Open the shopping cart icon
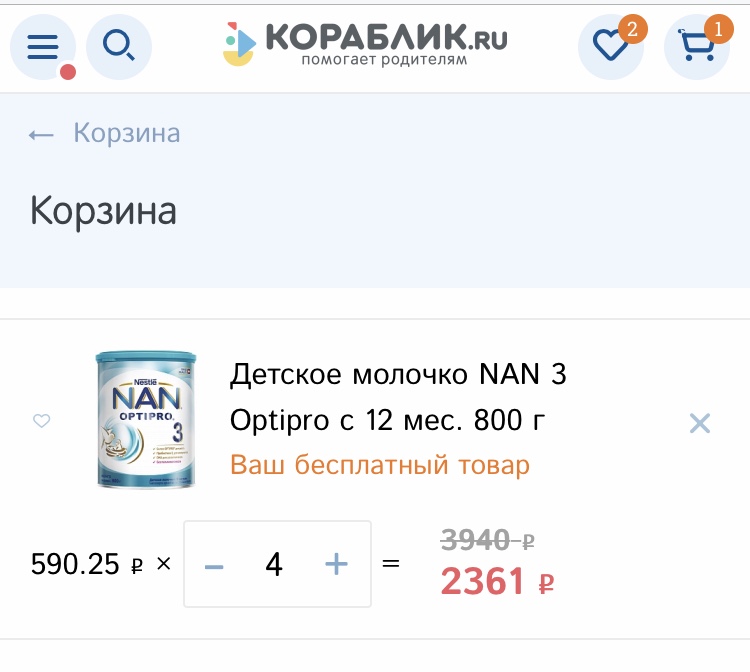The image size is (750, 672). tap(696, 47)
